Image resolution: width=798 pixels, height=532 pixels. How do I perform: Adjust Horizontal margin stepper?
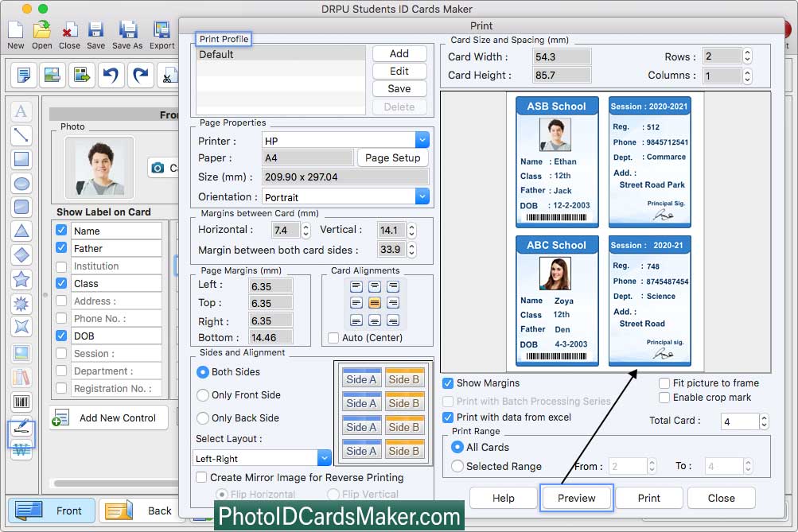click(x=306, y=231)
